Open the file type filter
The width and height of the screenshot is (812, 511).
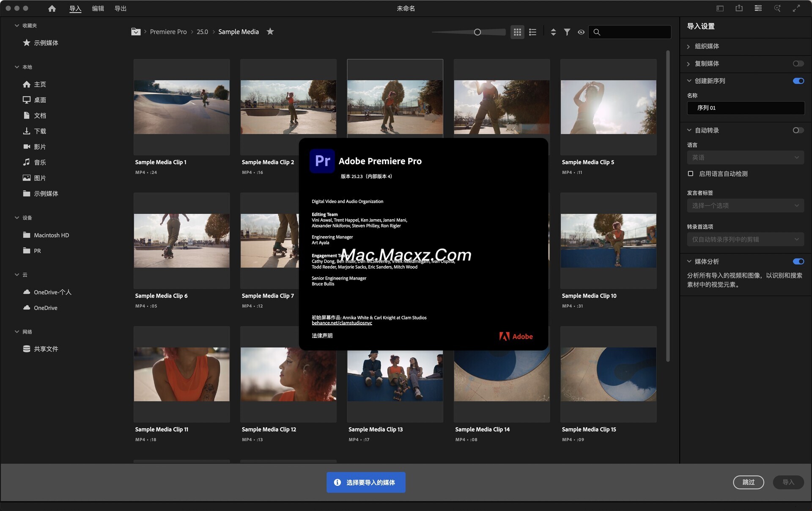click(x=567, y=32)
